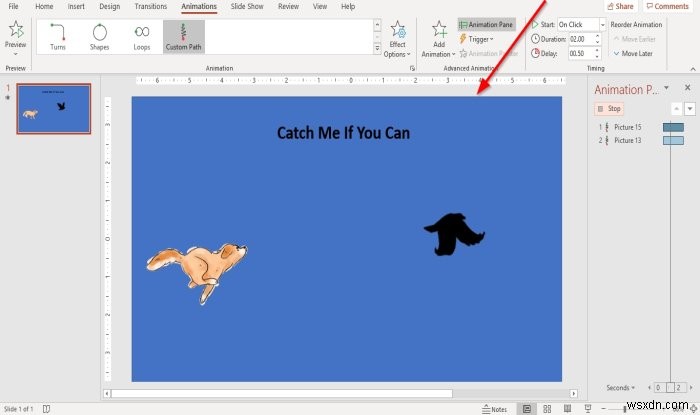Open Preview dropdown arrow
Viewport: 700px width, 415px height.
pos(16,54)
